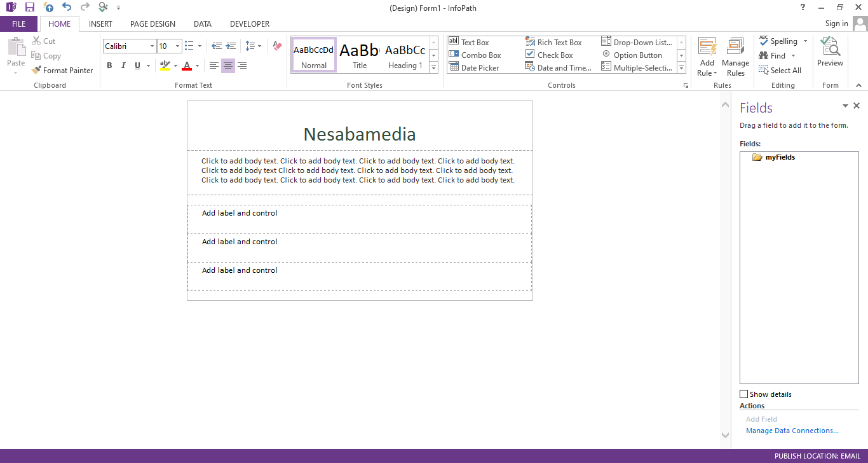Click the Clear Formatting eraser icon
Screen dimensions: 868x463
coord(276,46)
